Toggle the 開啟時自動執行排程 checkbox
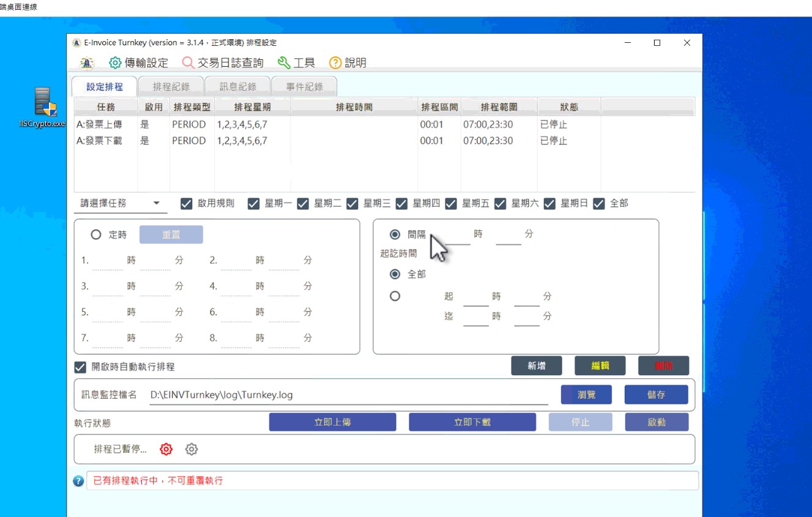Viewport: 812px width, 517px height. [x=80, y=367]
